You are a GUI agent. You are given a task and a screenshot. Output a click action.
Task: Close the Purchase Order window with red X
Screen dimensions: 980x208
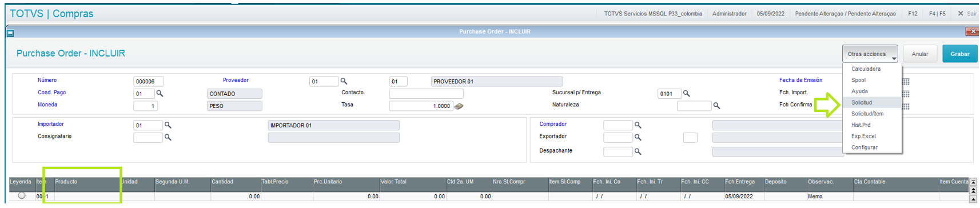[972, 31]
